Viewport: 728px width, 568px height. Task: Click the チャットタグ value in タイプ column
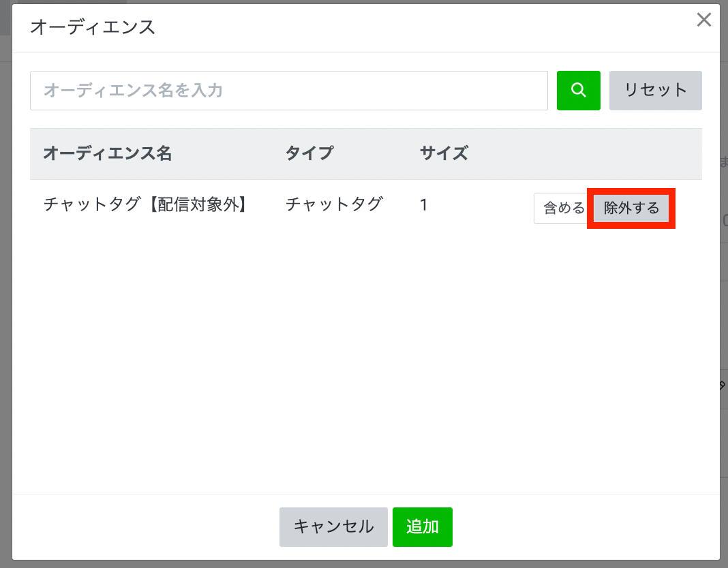[x=334, y=204]
